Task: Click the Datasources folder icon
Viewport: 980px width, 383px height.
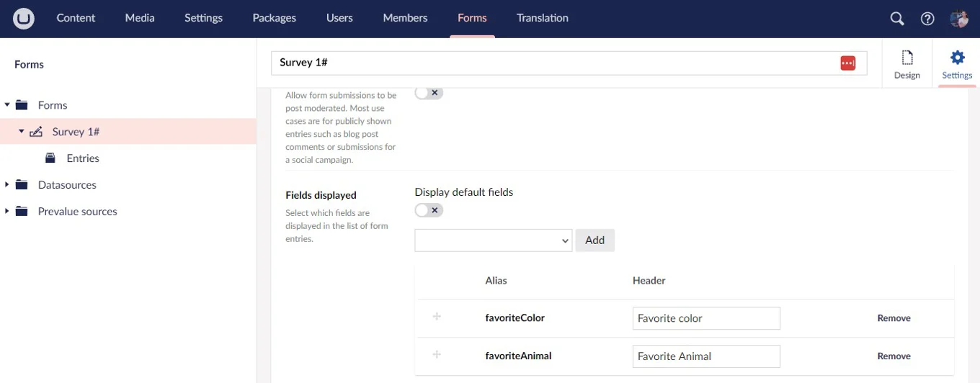Action: coord(22,185)
